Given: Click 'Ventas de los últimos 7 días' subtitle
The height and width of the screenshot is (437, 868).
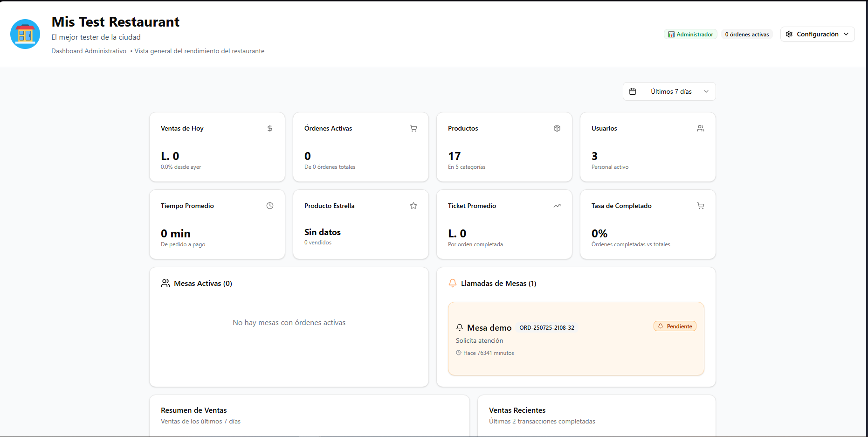Looking at the screenshot, I should 200,421.
